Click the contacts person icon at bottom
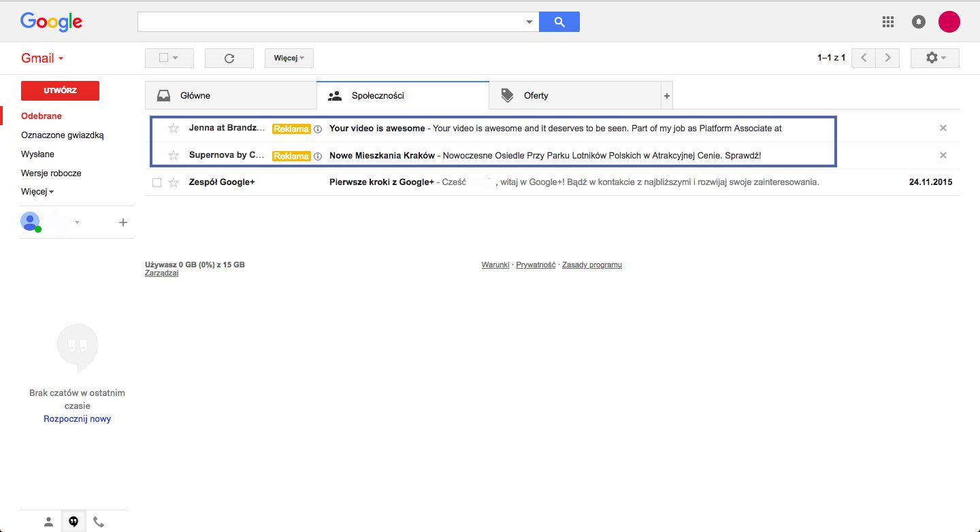This screenshot has height=532, width=980. pyautogui.click(x=48, y=522)
